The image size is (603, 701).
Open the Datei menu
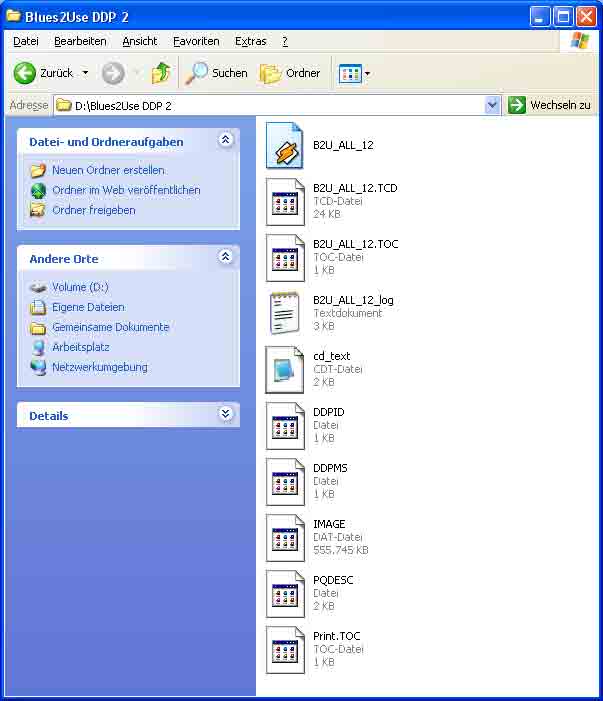tap(25, 41)
